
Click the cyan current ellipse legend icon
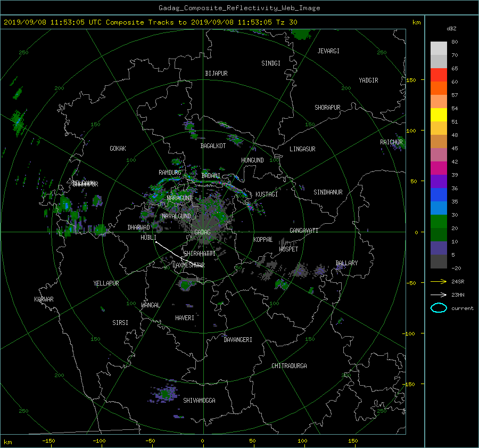point(439,308)
